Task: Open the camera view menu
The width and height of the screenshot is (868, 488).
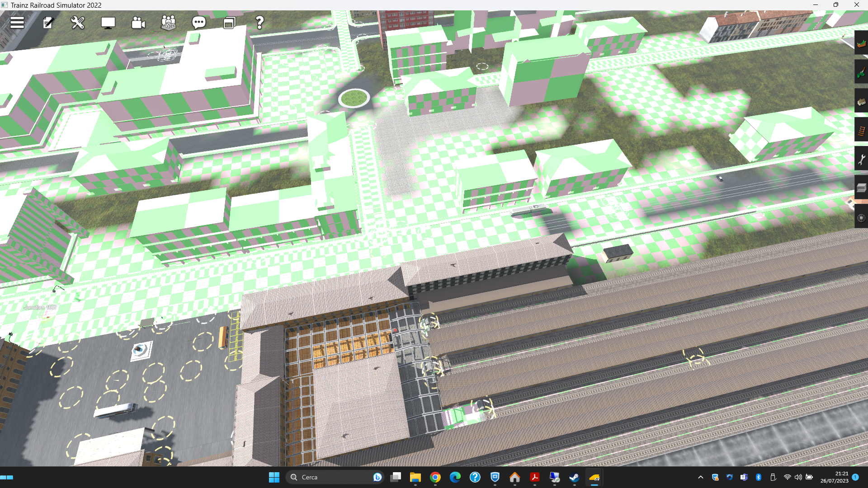Action: 138,23
